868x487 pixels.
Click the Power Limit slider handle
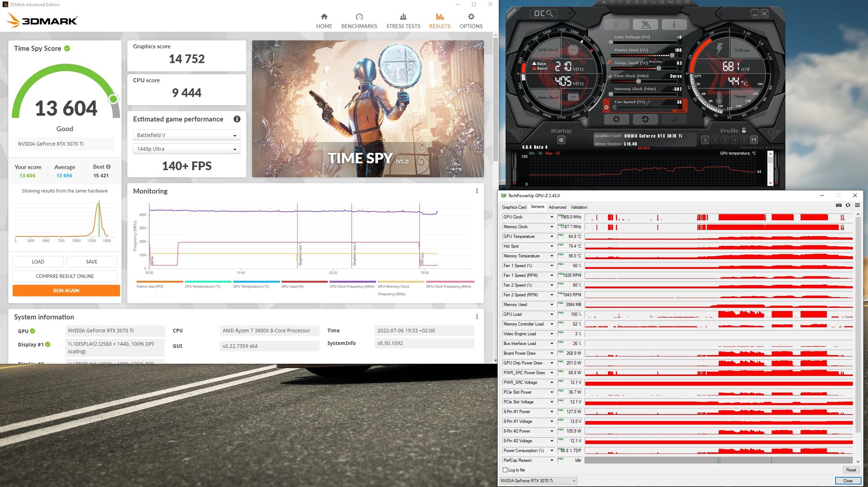[x=672, y=55]
